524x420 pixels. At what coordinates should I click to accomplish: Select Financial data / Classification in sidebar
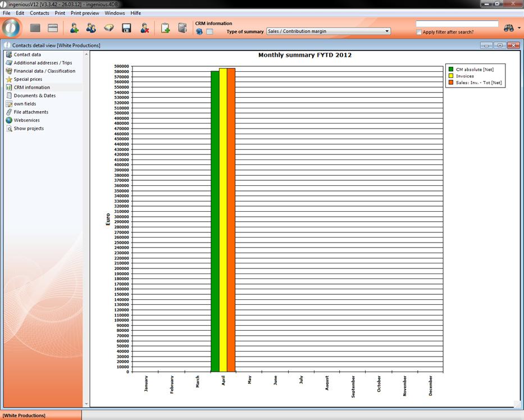pos(44,71)
